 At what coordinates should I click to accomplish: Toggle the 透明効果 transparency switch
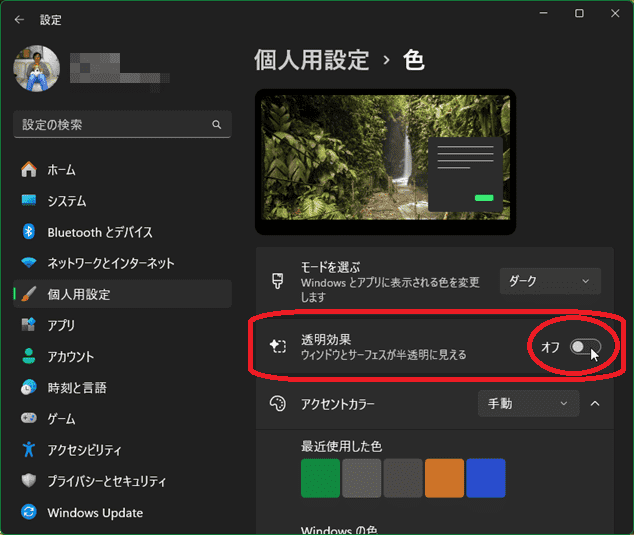[x=585, y=347]
